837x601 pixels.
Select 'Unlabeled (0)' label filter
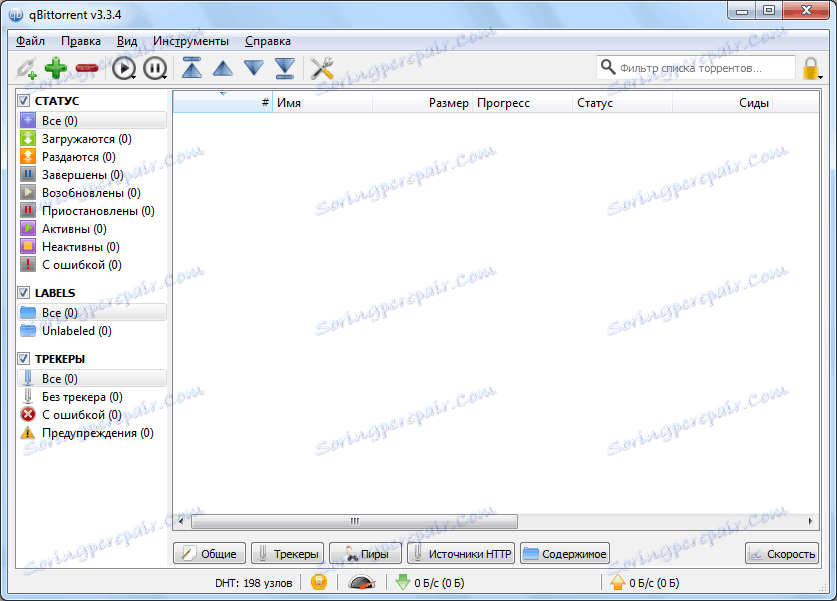tap(92, 330)
